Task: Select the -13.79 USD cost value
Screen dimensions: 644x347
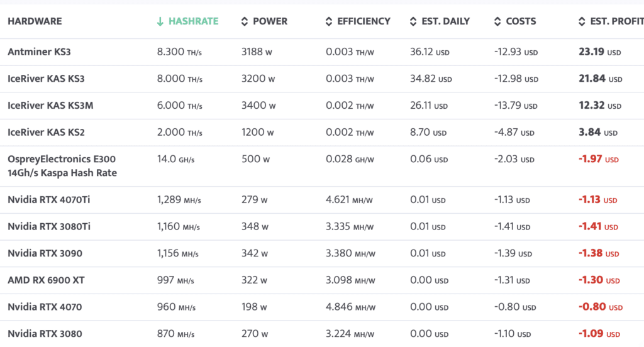Action: coord(516,105)
